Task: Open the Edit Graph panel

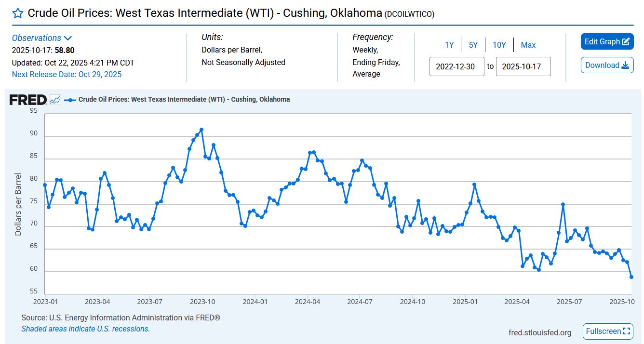Action: coord(607,42)
